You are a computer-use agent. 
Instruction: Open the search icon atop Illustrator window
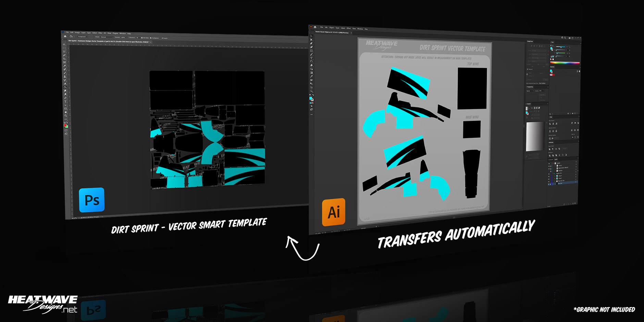tap(565, 38)
